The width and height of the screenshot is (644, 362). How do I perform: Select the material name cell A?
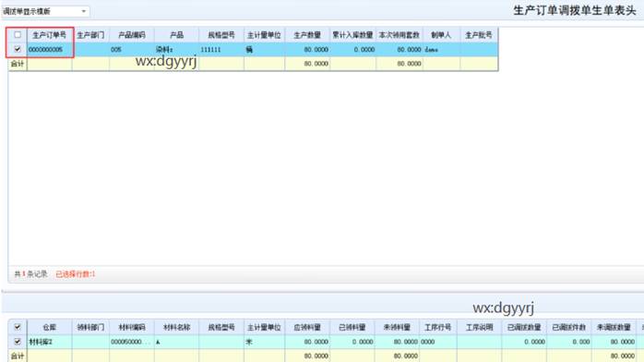tap(176, 342)
